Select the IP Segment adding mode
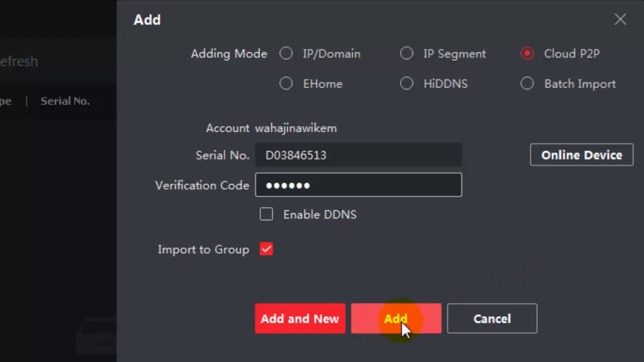The width and height of the screenshot is (644, 362). point(407,53)
